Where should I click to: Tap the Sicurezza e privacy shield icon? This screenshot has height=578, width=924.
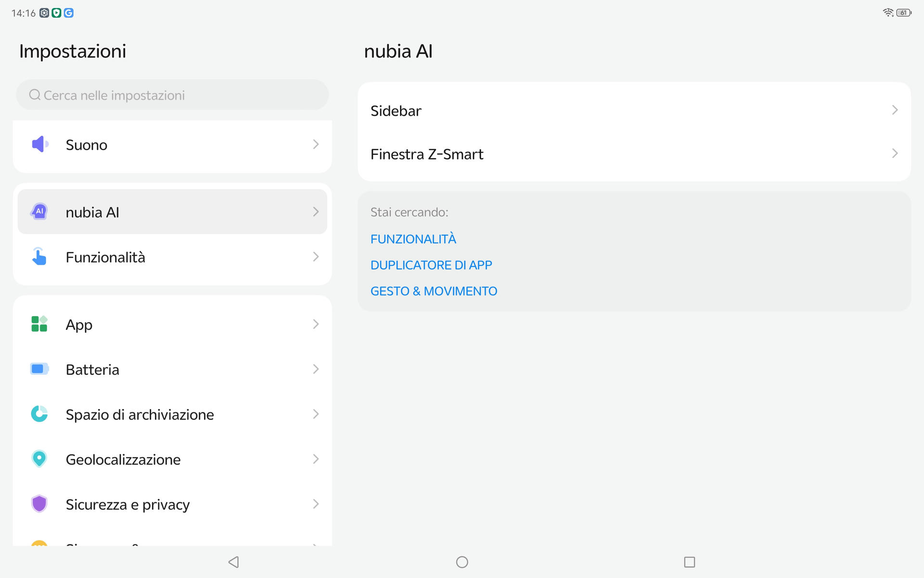[39, 504]
